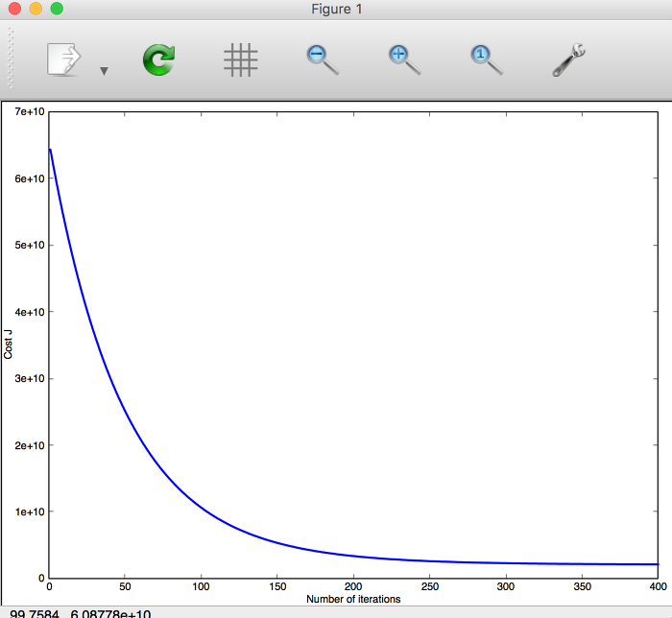Click the '350' x-axis tick label
Screen dimensions: 672x618
582,586
